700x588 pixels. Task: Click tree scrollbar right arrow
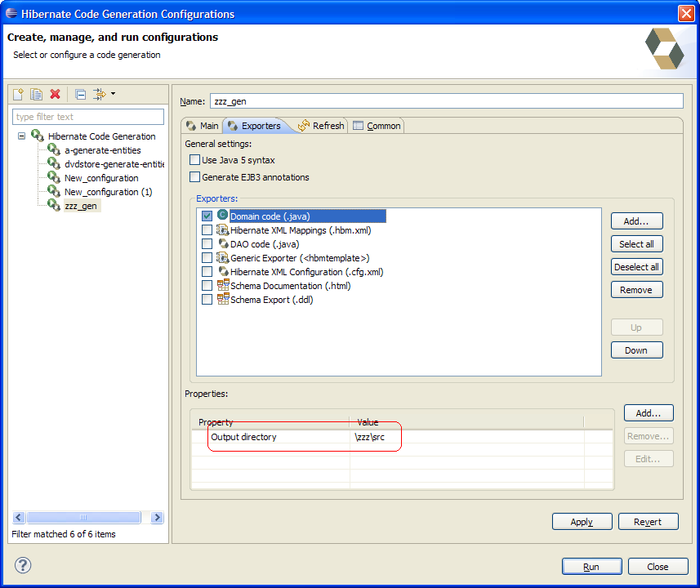click(157, 518)
